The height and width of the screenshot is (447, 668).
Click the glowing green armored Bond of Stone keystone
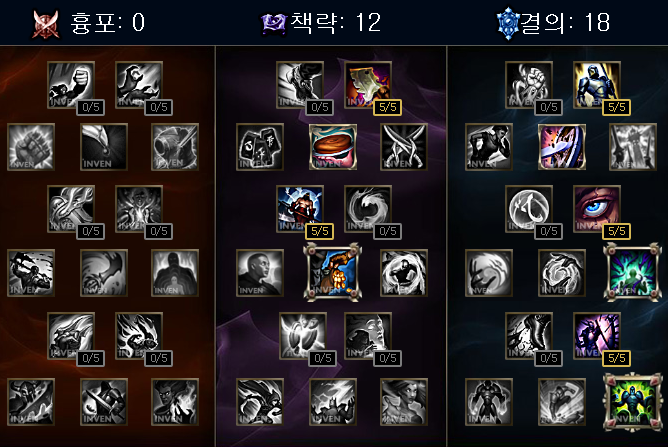632,402
